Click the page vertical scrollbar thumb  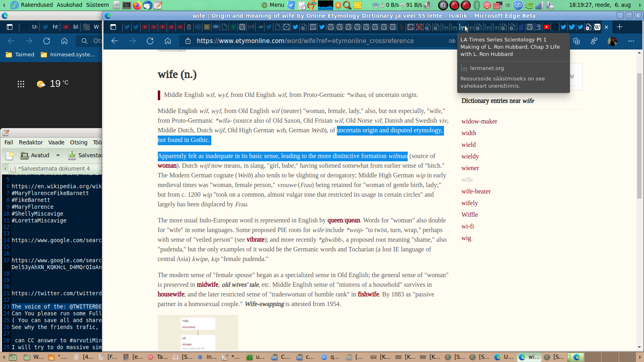[639, 136]
